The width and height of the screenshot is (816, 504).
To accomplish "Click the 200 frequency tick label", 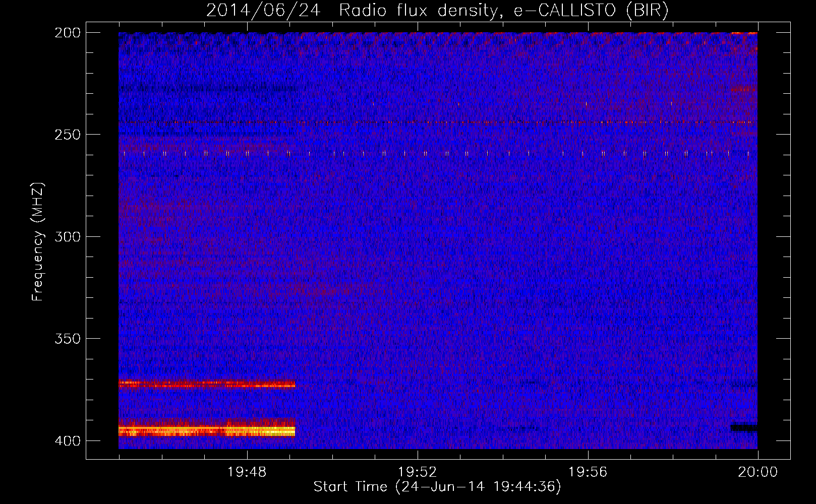I will point(68,33).
